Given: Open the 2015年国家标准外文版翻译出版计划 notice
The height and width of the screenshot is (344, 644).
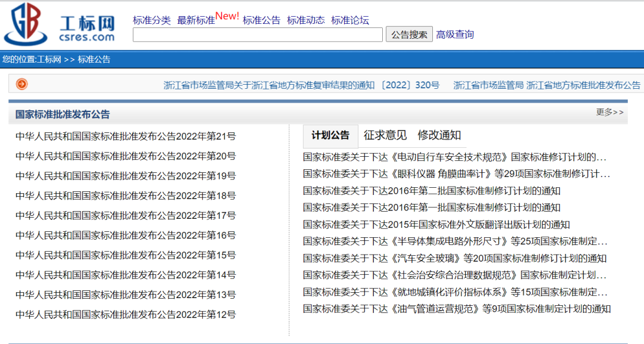Looking at the screenshot, I should [436, 225].
